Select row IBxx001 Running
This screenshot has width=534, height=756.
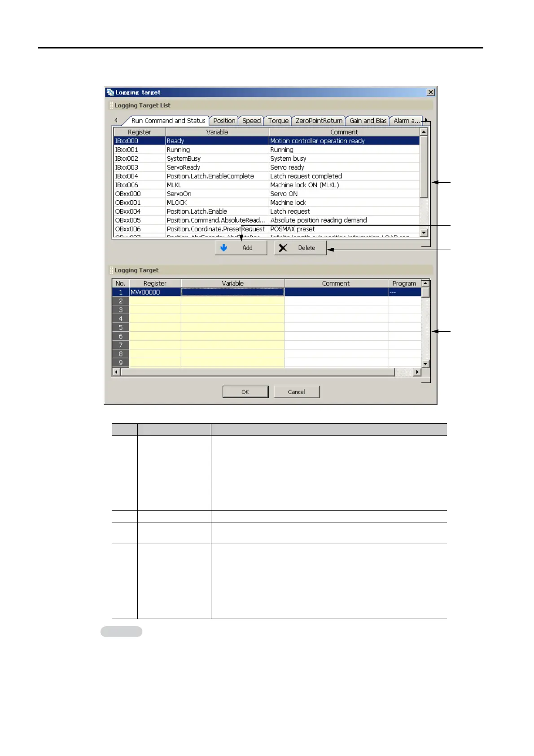[267, 150]
